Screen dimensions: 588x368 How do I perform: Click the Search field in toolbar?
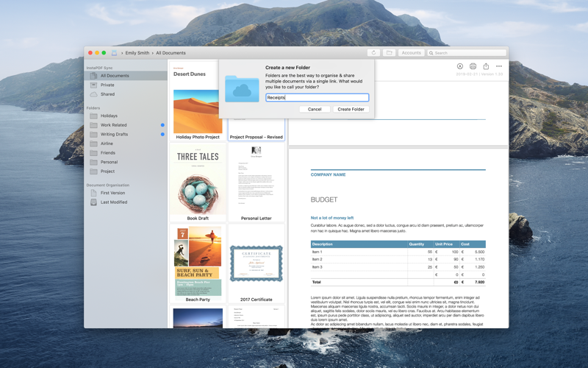click(x=467, y=53)
